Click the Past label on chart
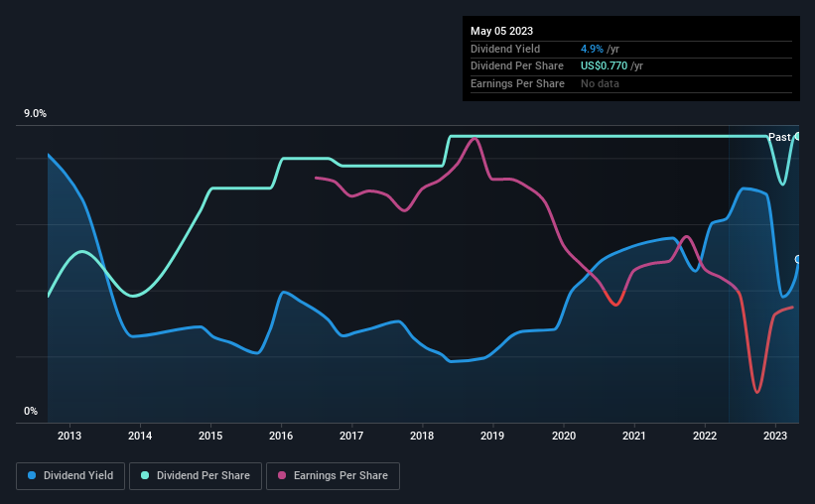The image size is (815, 504). click(x=779, y=137)
